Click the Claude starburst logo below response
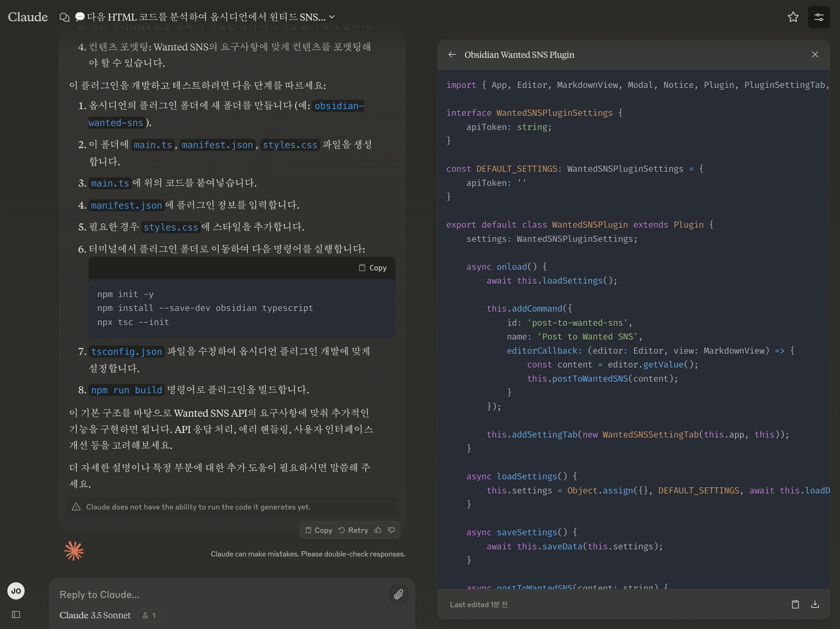Screen dimensions: 840x629 (74, 551)
